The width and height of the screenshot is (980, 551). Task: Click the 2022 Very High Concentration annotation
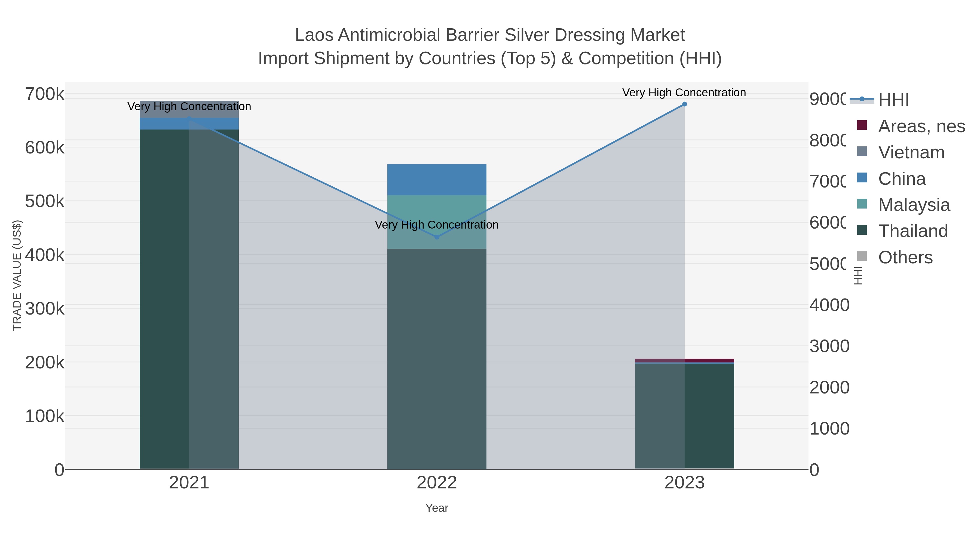click(437, 225)
